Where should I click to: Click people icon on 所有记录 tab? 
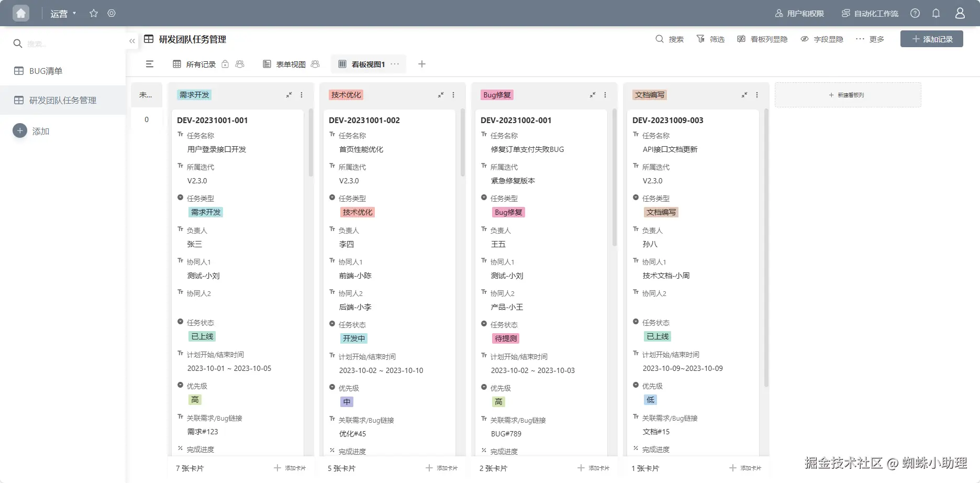pyautogui.click(x=240, y=64)
